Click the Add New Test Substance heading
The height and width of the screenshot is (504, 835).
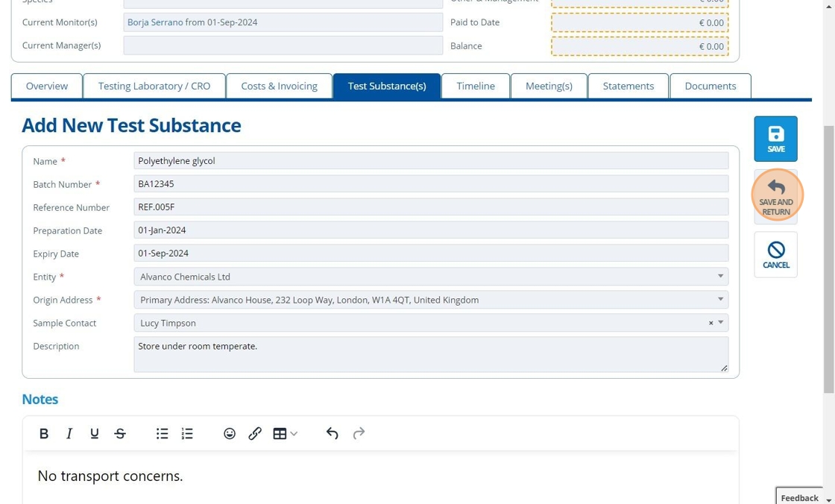pyautogui.click(x=131, y=126)
